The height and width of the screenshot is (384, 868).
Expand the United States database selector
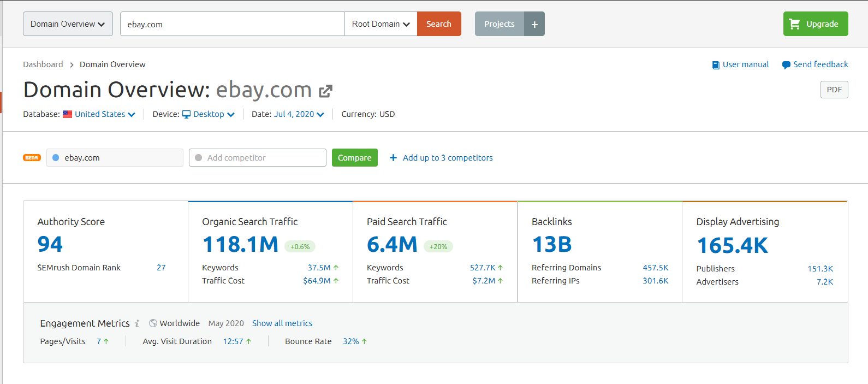[105, 114]
